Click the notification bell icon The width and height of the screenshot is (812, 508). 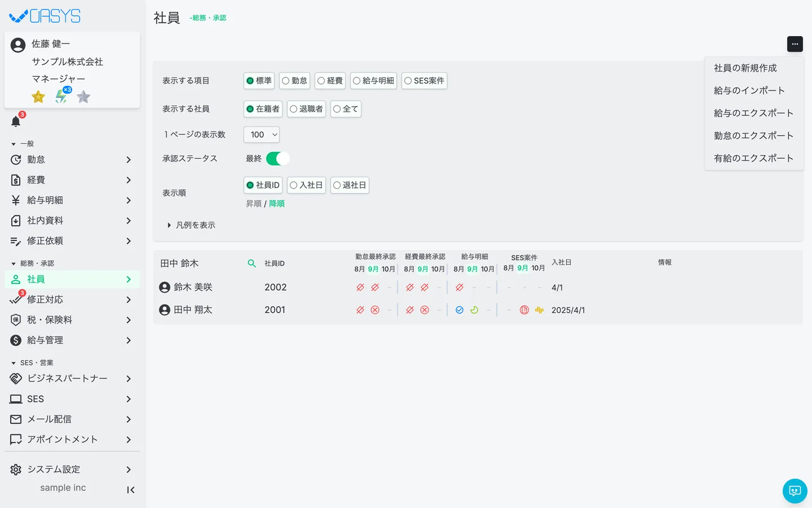[x=16, y=121]
